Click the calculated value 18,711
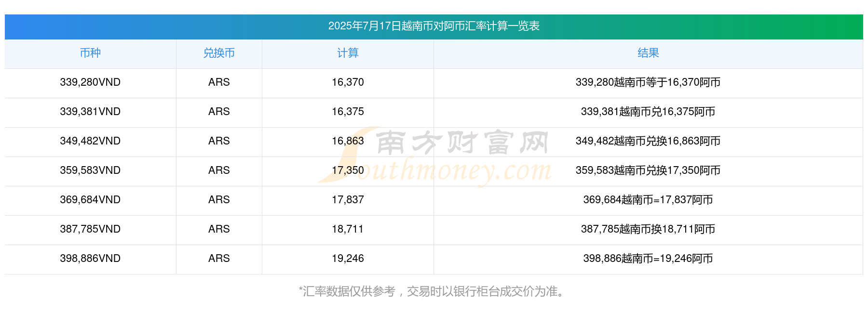868x313 pixels. (x=348, y=229)
